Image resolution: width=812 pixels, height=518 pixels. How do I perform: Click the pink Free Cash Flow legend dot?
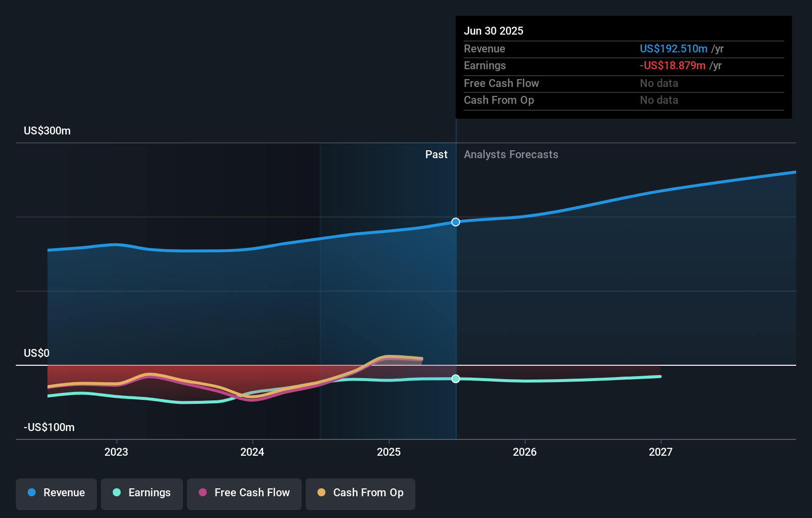(203, 493)
